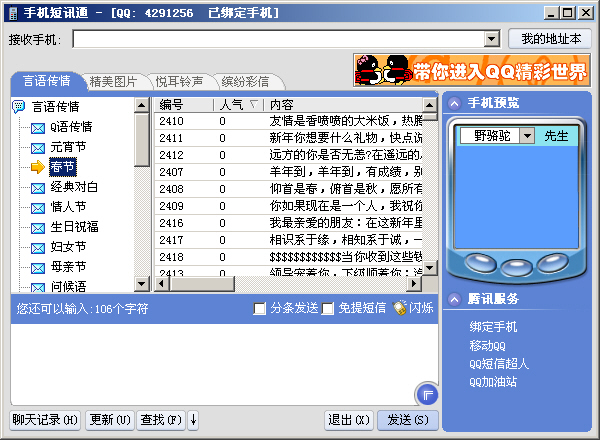Click the 编号 column header
600x440 pixels.
click(x=184, y=104)
